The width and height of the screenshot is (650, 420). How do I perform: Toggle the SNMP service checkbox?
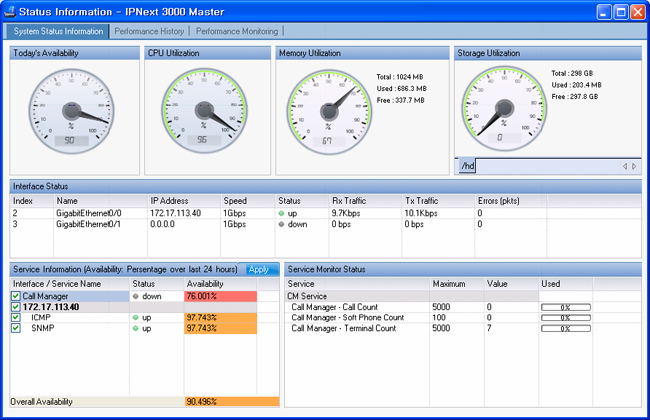15,328
